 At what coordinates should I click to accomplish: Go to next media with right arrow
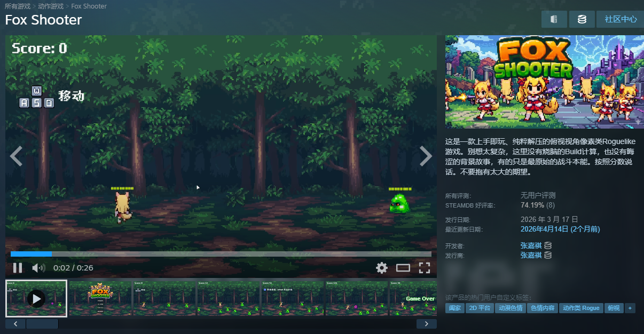tap(426, 156)
